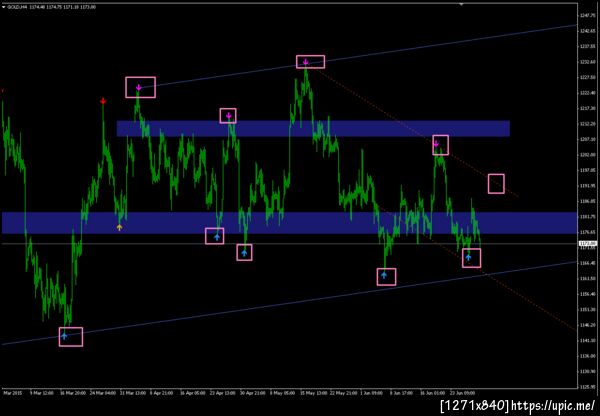This screenshot has height=416, width=600.
Task: Select the upper blue resistance zone rectangle
Action: (x=313, y=129)
